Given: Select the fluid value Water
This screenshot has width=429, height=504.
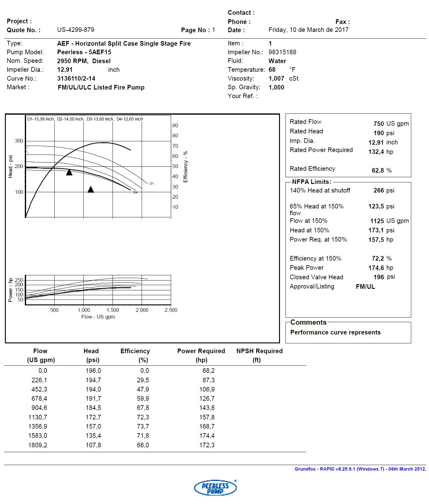Looking at the screenshot, I should click(278, 61).
